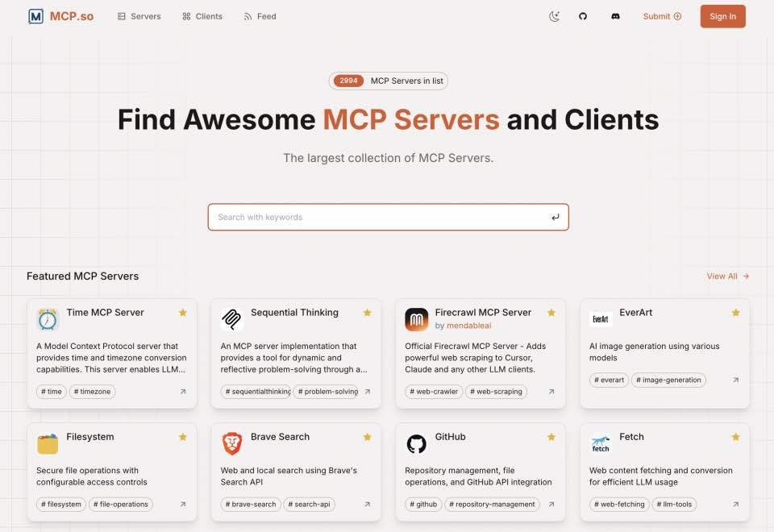The image size is (774, 532).
Task: Open the Filesystem card title
Action: [89, 437]
